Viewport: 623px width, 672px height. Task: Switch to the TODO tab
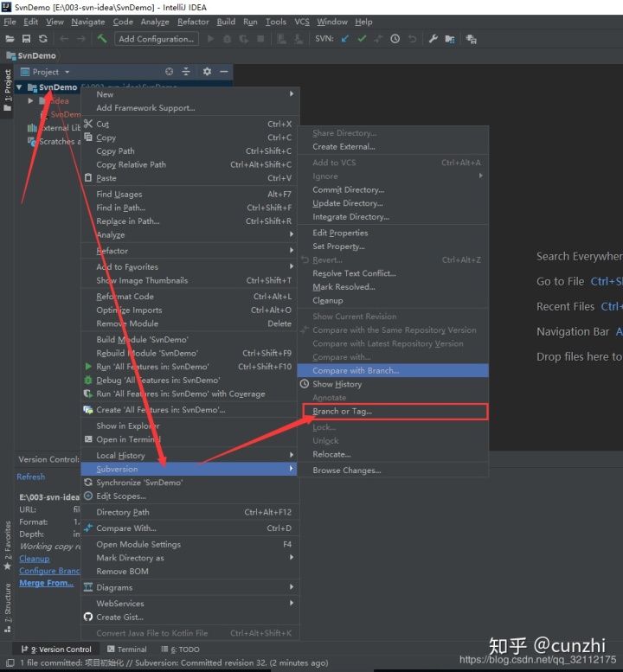(x=180, y=650)
